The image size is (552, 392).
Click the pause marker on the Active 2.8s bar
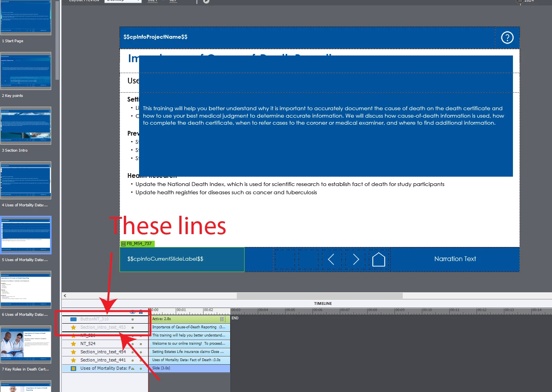pyautogui.click(x=222, y=319)
